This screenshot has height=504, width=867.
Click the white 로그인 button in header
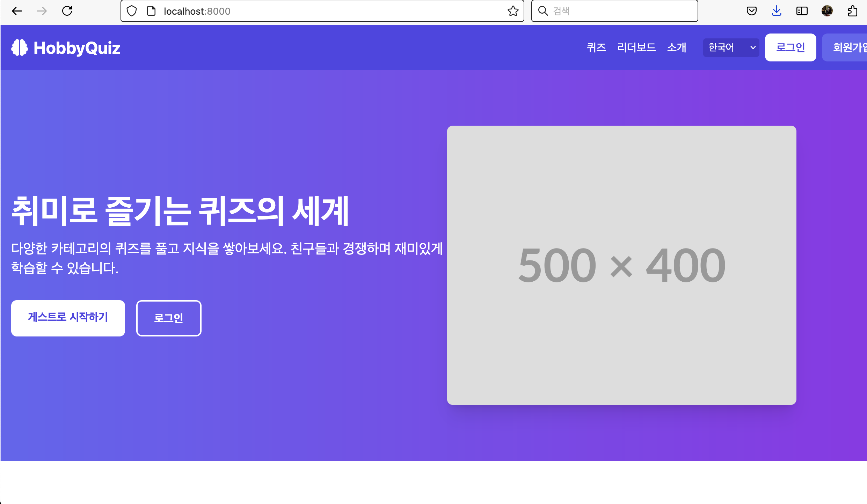790,47
